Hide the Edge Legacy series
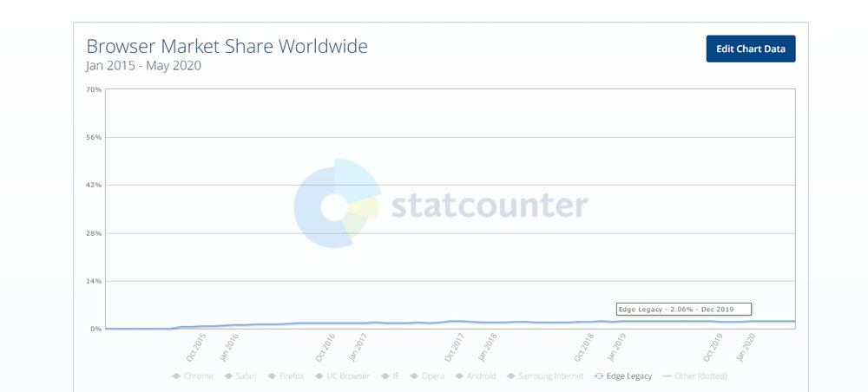This screenshot has height=392, width=868. (x=622, y=376)
